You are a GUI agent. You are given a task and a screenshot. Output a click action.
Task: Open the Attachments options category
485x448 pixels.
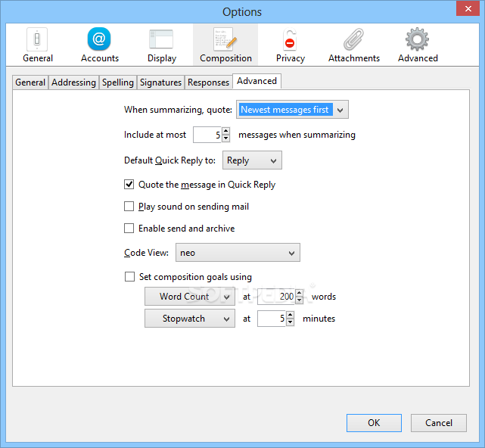coord(354,45)
